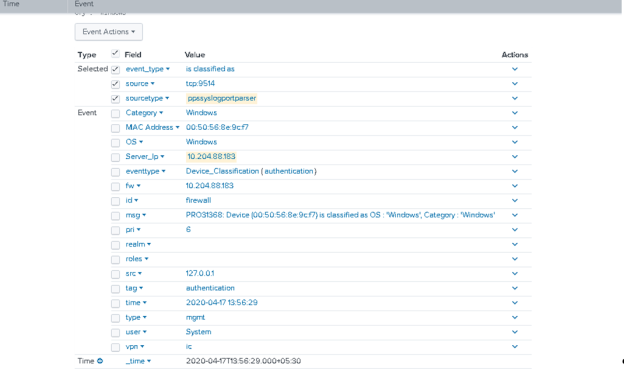Expand actions chevron for Category row
Image resolution: width=624 pixels, height=373 pixels.
click(515, 113)
